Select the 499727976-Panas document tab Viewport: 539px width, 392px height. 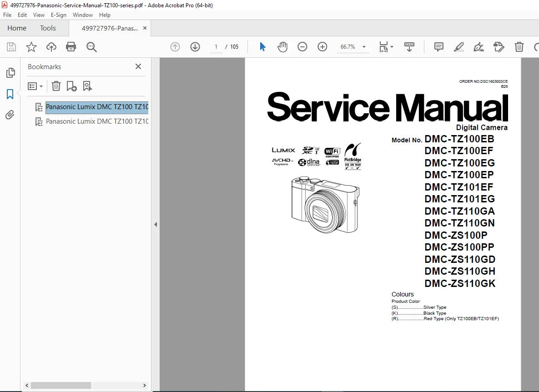(x=110, y=28)
